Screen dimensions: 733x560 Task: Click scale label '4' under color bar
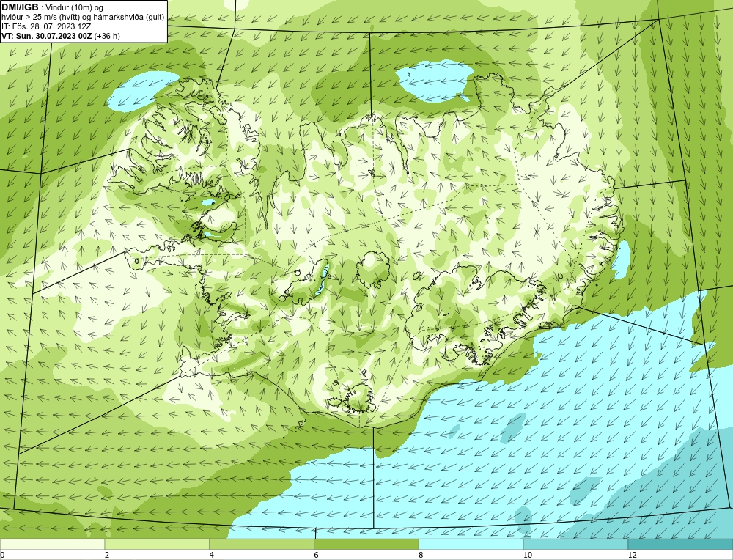pyautogui.click(x=212, y=555)
